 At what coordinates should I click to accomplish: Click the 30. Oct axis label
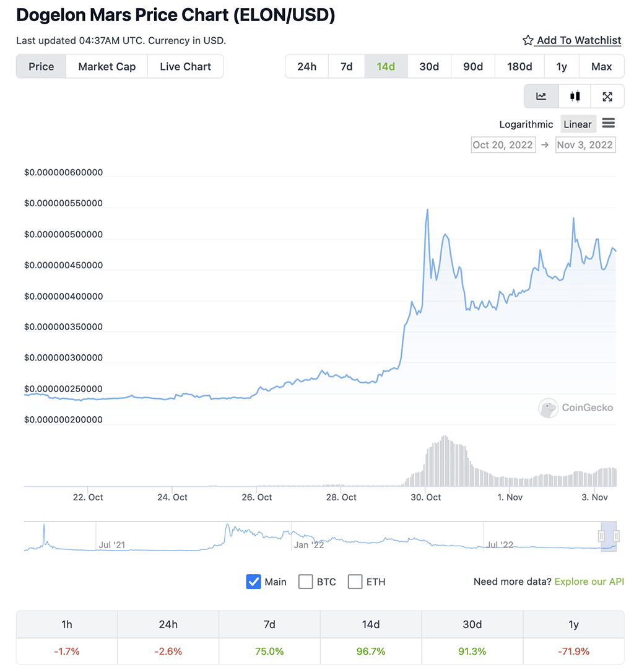pyautogui.click(x=426, y=497)
